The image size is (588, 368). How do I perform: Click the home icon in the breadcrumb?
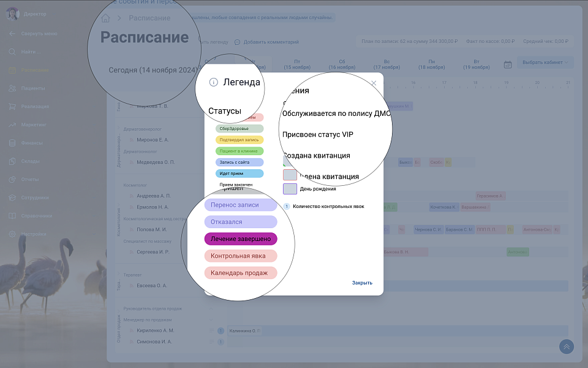tap(106, 18)
